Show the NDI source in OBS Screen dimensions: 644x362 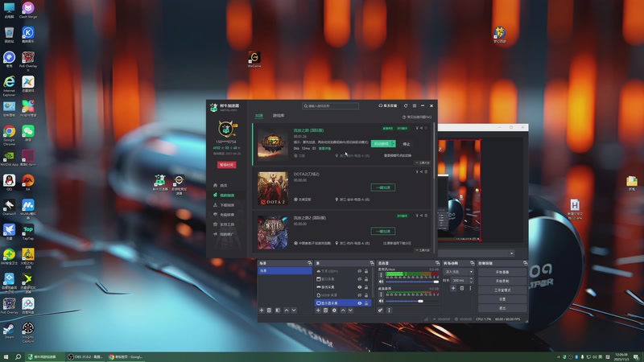[x=359, y=295]
